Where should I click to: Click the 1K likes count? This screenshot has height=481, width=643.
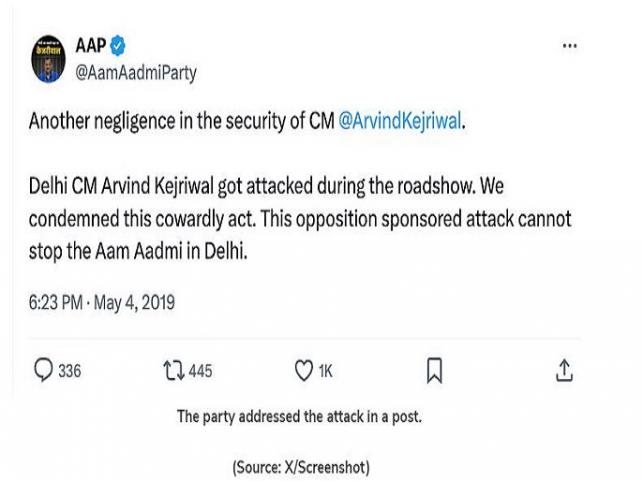[x=326, y=371]
